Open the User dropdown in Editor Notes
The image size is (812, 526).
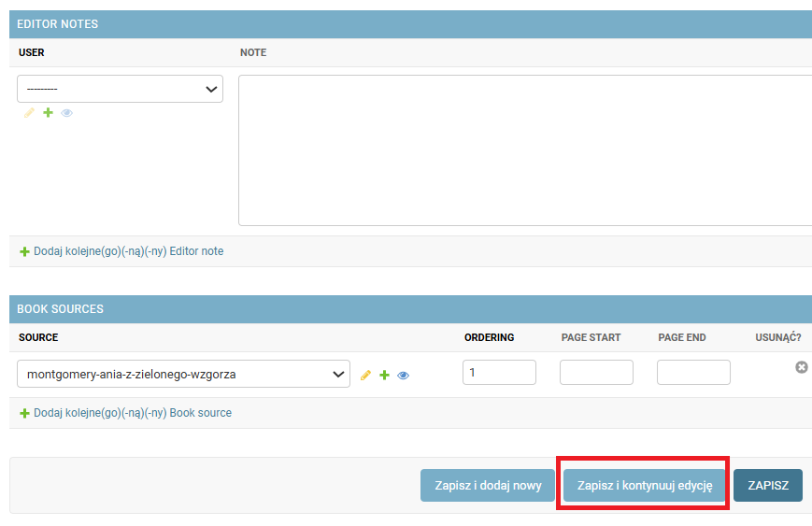tap(121, 89)
